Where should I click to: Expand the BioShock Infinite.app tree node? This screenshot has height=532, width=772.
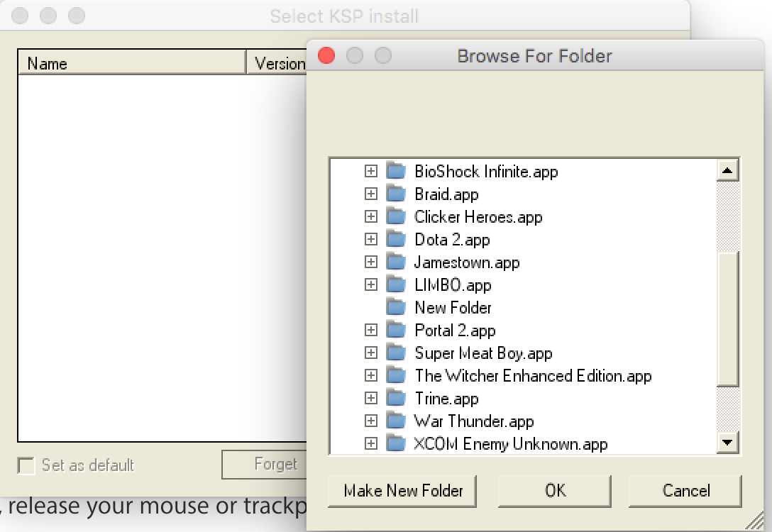[x=370, y=171]
